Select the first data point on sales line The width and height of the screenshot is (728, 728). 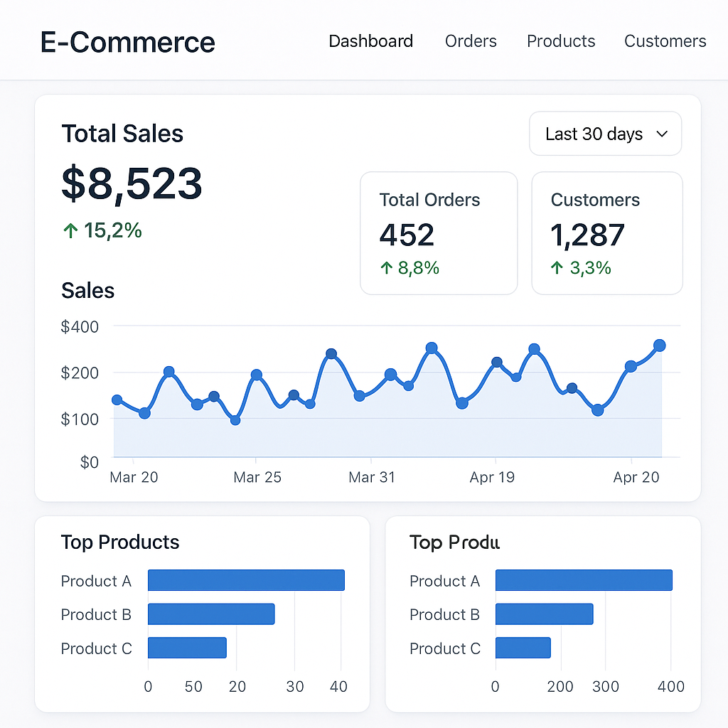(x=117, y=400)
